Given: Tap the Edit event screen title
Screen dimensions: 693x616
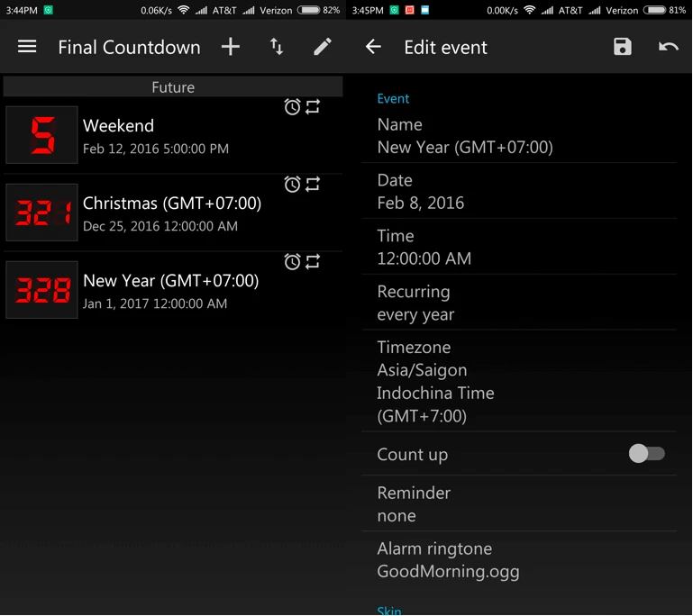Looking at the screenshot, I should (445, 47).
